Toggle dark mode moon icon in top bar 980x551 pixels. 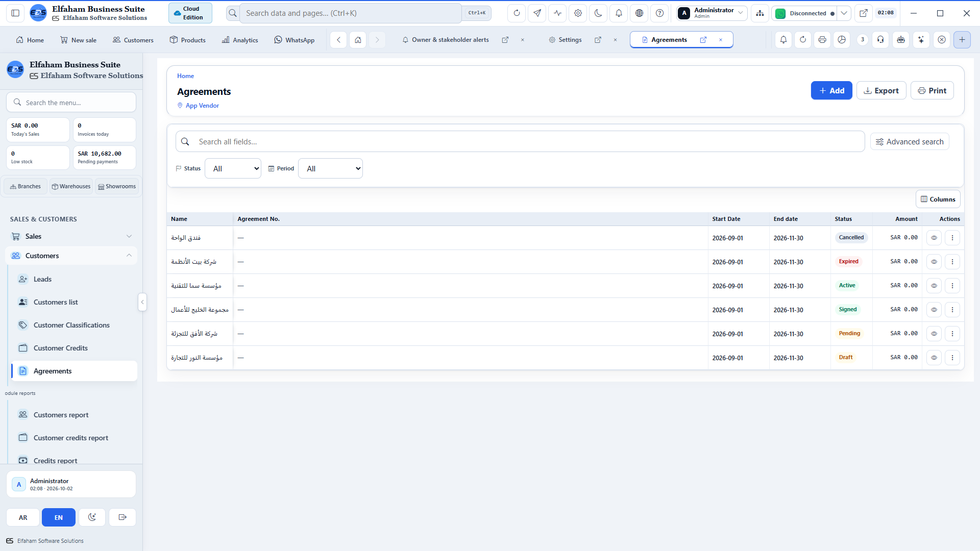(598, 13)
